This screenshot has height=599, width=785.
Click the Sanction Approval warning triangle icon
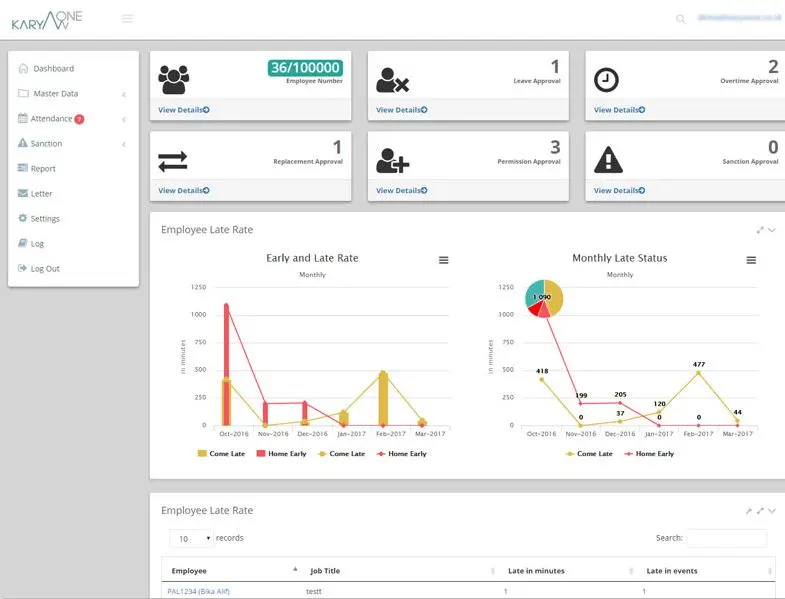click(x=608, y=160)
